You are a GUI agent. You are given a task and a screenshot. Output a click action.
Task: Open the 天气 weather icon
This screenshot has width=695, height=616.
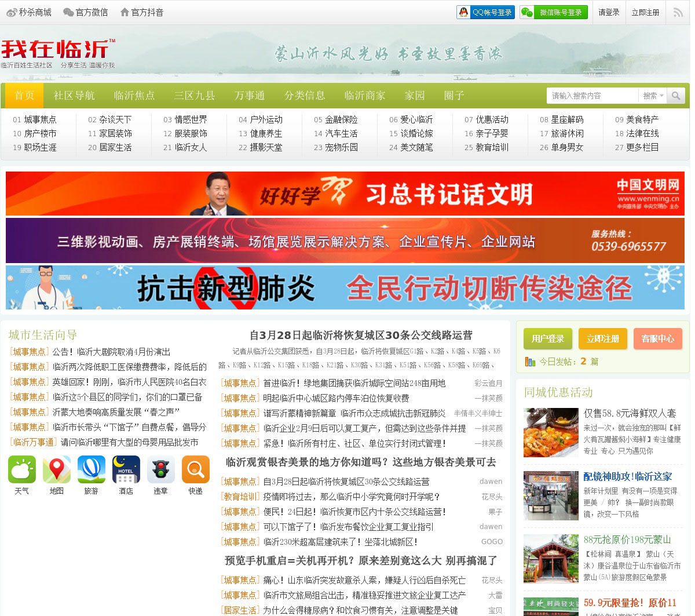[22, 469]
